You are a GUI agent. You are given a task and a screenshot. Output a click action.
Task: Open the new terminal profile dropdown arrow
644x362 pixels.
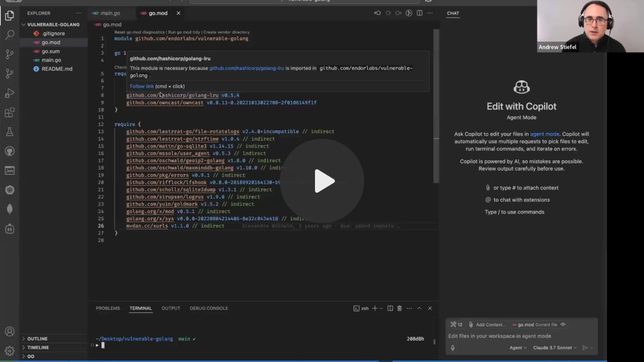tap(381, 308)
